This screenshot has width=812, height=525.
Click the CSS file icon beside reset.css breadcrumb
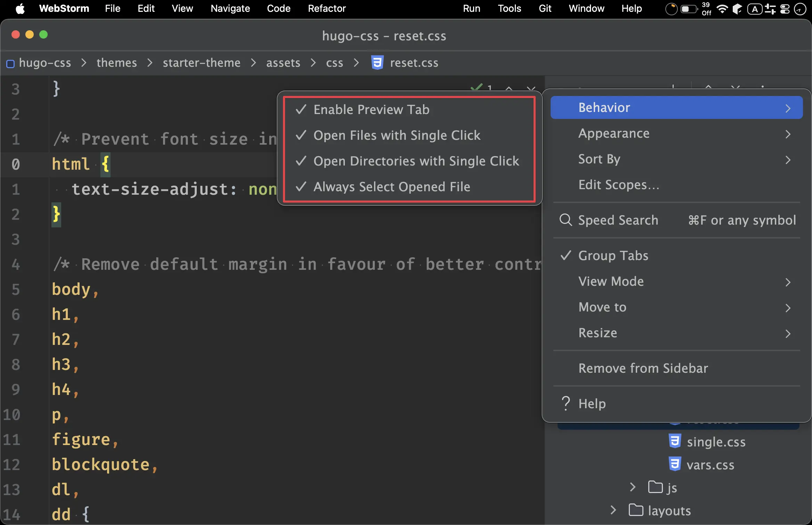(377, 63)
